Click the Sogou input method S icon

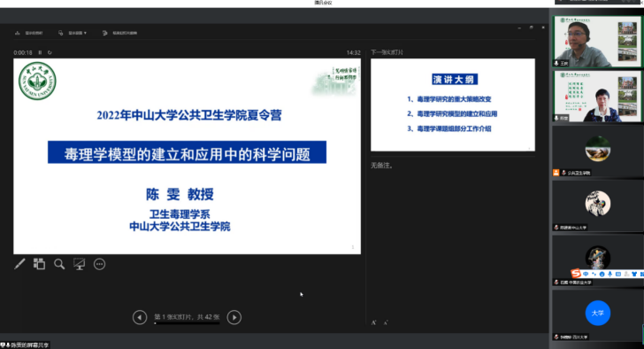pyautogui.click(x=576, y=274)
